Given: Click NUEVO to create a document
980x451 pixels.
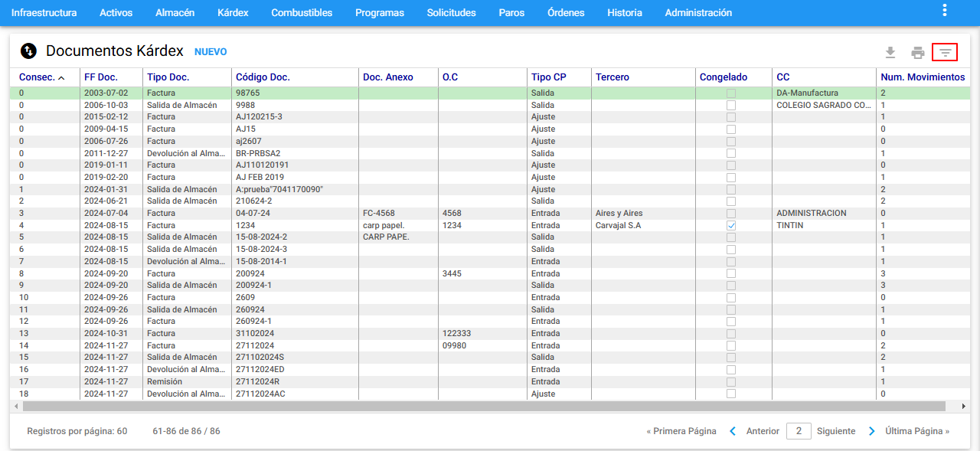Looking at the screenshot, I should point(211,52).
